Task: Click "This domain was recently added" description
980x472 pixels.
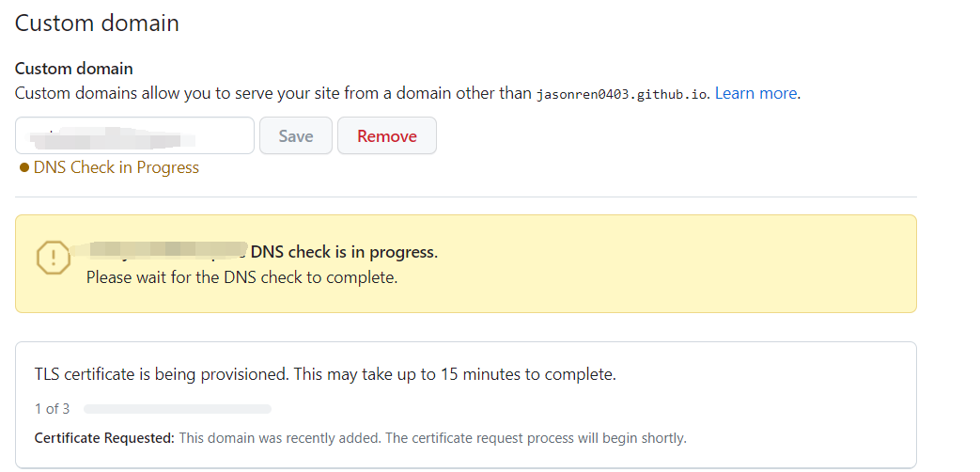Action: (x=432, y=438)
